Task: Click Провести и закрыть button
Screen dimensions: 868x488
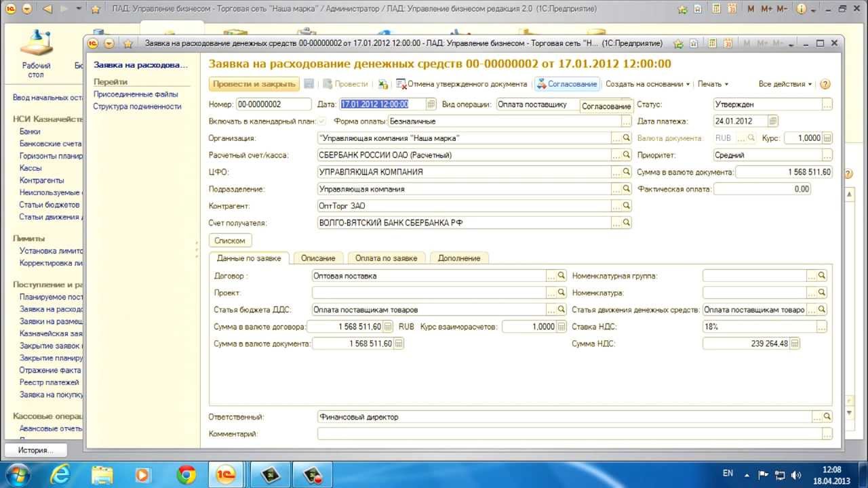Action: pyautogui.click(x=254, y=84)
